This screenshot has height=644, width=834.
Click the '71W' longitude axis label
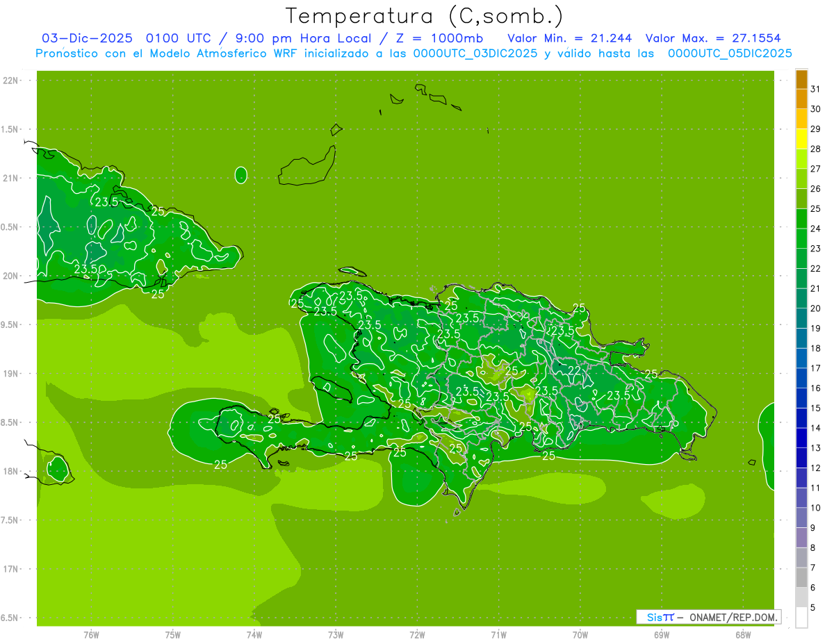coord(498,635)
